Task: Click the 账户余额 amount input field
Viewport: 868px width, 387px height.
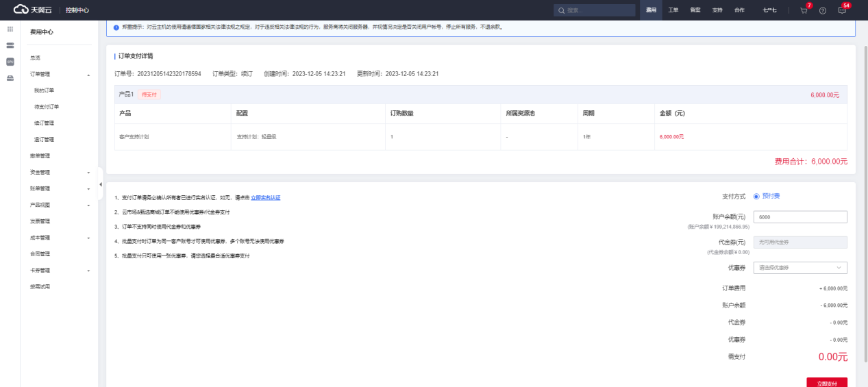Action: pos(799,216)
